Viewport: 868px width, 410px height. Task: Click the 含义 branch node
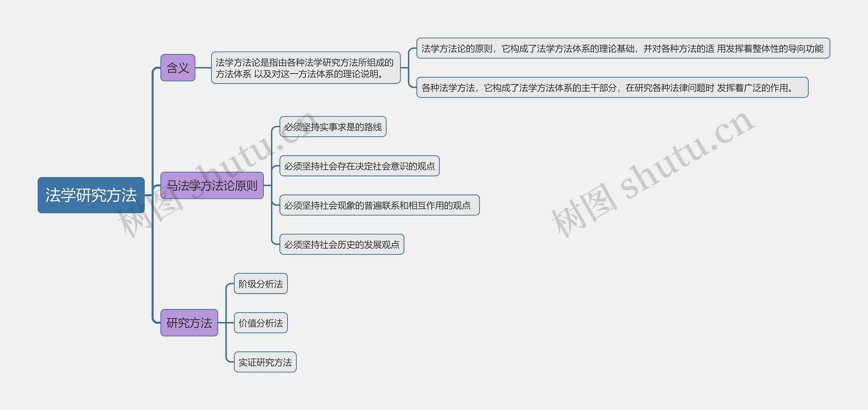tap(178, 67)
